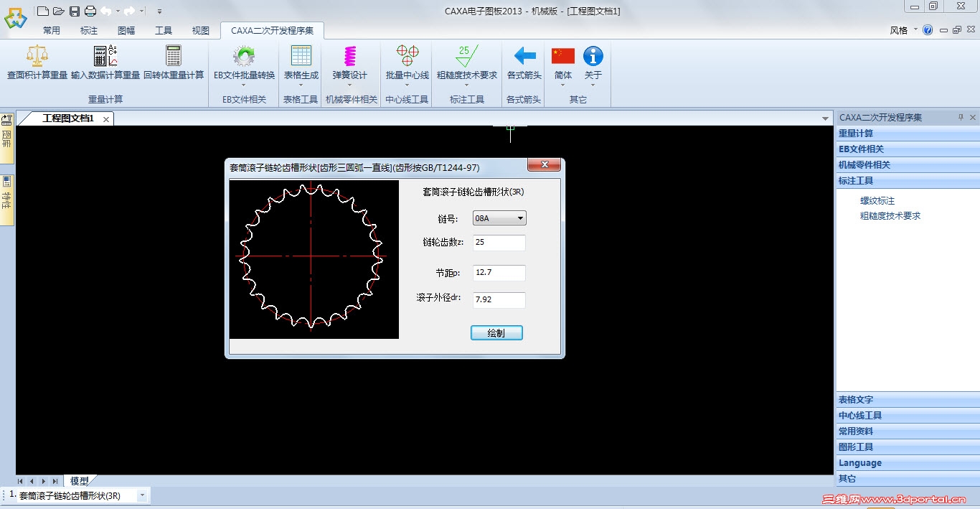Screen dimensions: 980x509
Task: Undo the last action
Action: (105, 11)
